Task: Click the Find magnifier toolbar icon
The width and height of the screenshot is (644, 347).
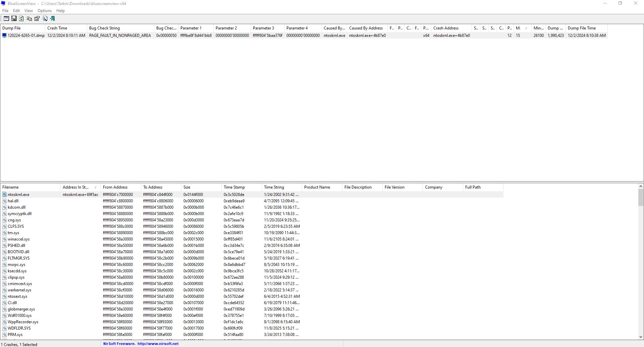Action: click(45, 19)
